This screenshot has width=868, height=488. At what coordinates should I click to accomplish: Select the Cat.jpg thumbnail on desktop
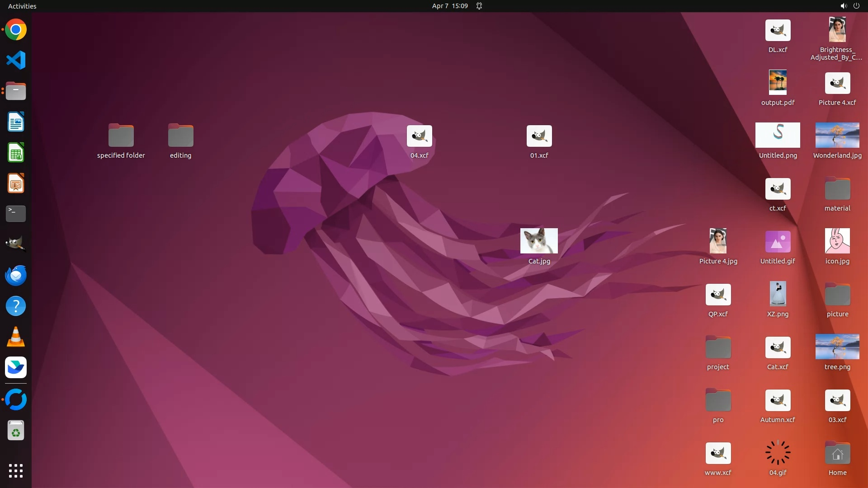click(x=539, y=241)
